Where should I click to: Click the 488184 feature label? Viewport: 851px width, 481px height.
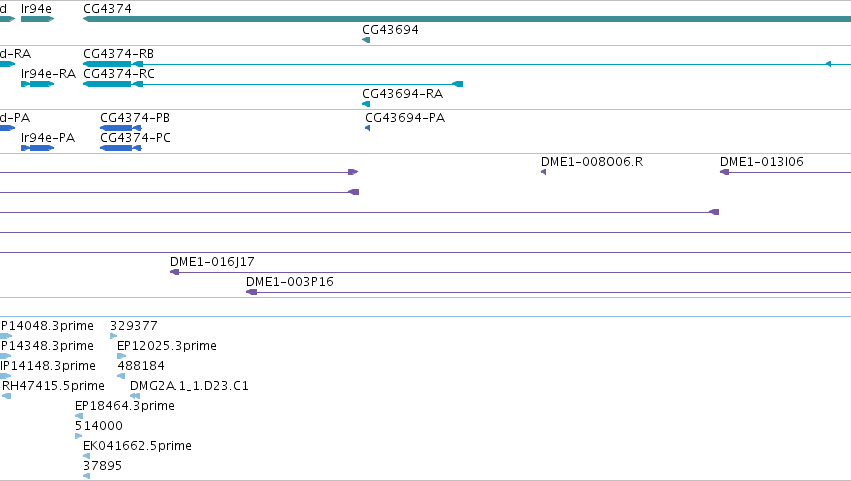[141, 366]
